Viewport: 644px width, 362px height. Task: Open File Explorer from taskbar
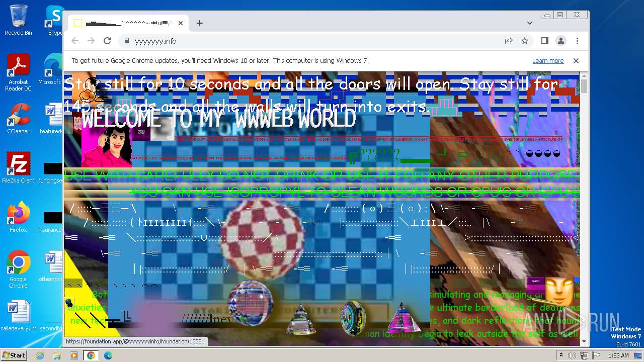tap(57, 355)
